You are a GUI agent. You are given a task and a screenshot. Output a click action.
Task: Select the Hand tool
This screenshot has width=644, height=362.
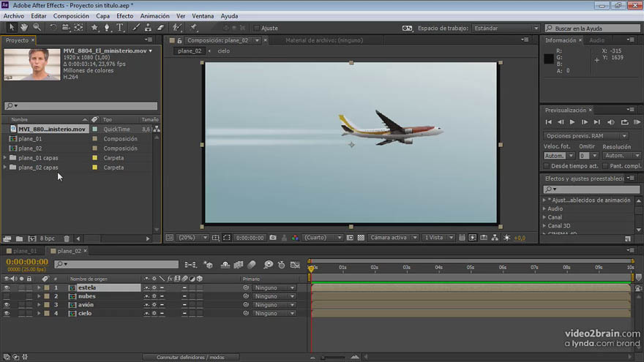(x=24, y=28)
